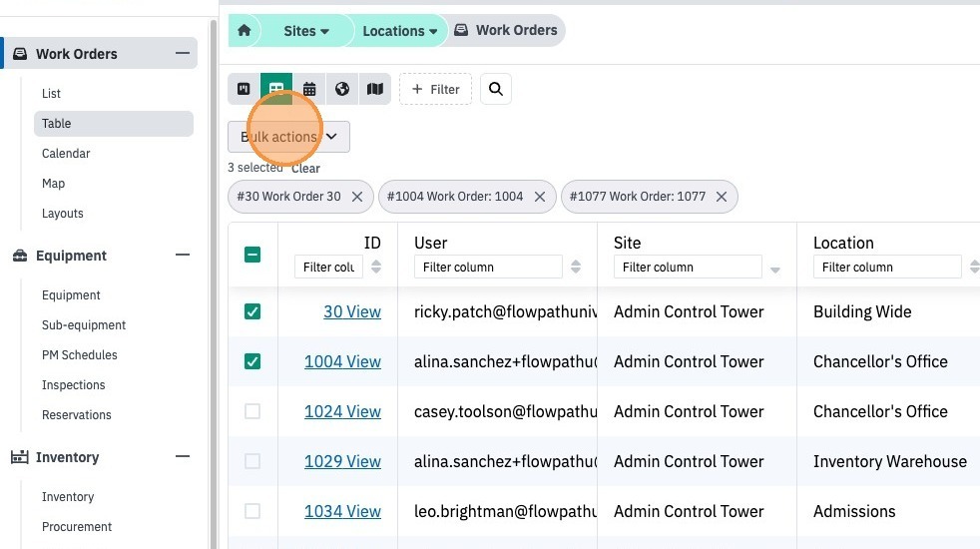This screenshot has width=980, height=549.
Task: Uncheck row 30 checkbox
Action: coord(252,311)
